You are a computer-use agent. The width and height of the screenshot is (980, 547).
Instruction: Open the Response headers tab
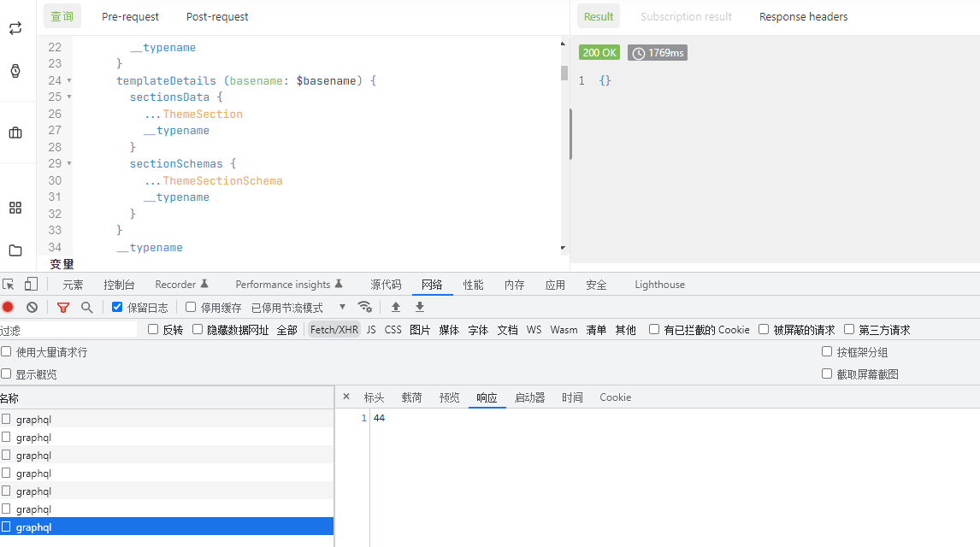[x=803, y=16]
